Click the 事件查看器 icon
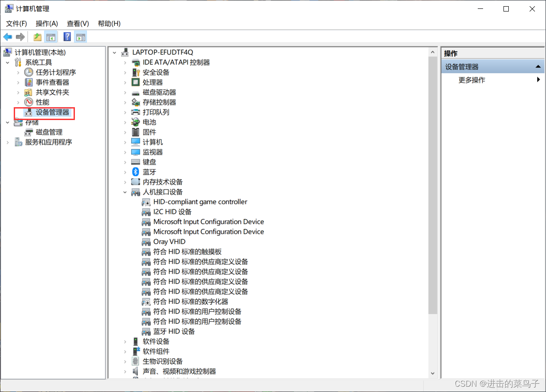Screen dimensions: 546x392 pyautogui.click(x=28, y=82)
